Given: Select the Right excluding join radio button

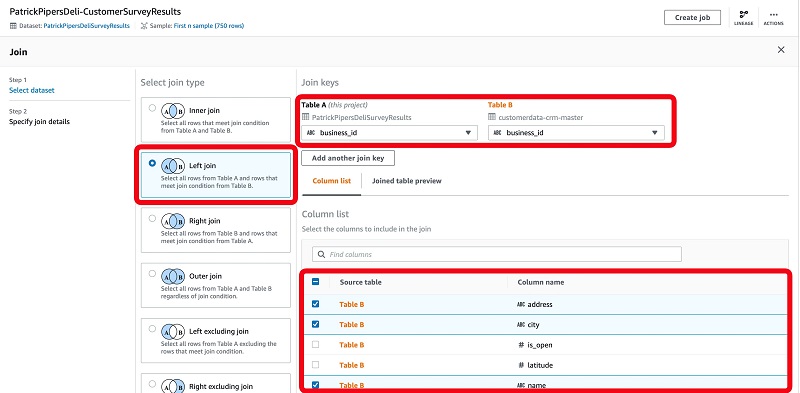Looking at the screenshot, I should pyautogui.click(x=152, y=384).
